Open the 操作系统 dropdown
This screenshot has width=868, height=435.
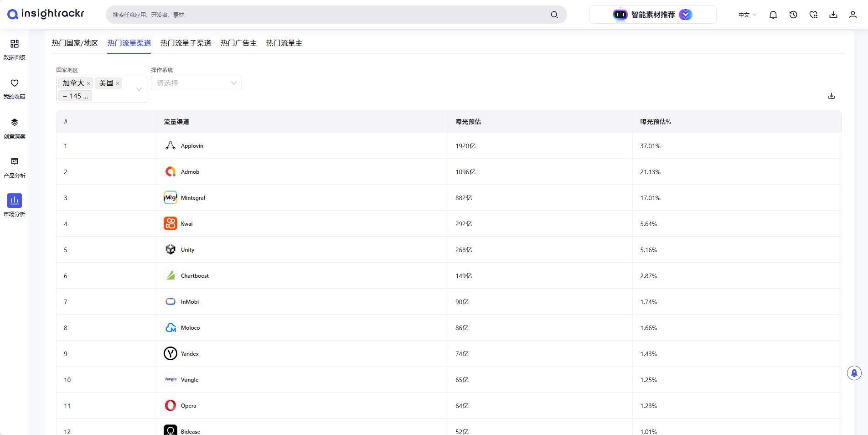tap(196, 83)
